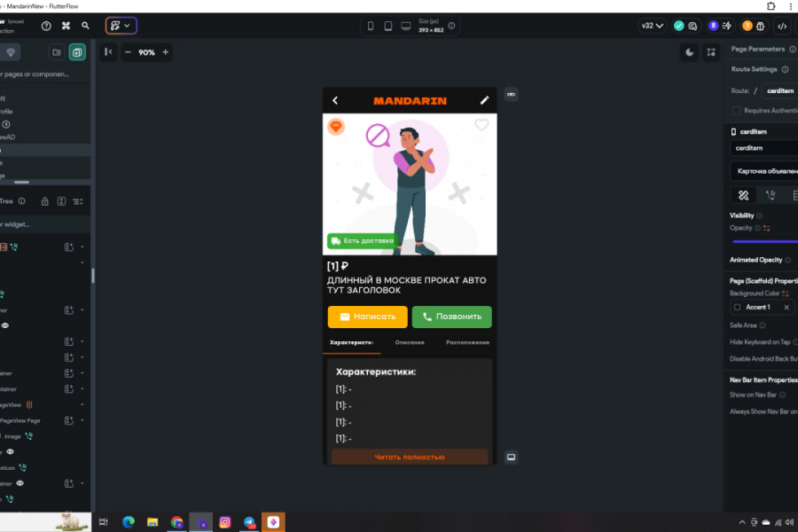The image size is (798, 532).
Task: Click the Читать полностью button
Action: [x=410, y=457]
